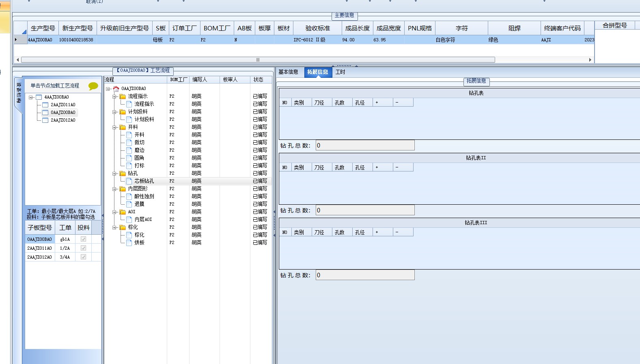640x364 pixels.
Task: Collapse the 钻孔 folder node
Action: coord(114,173)
